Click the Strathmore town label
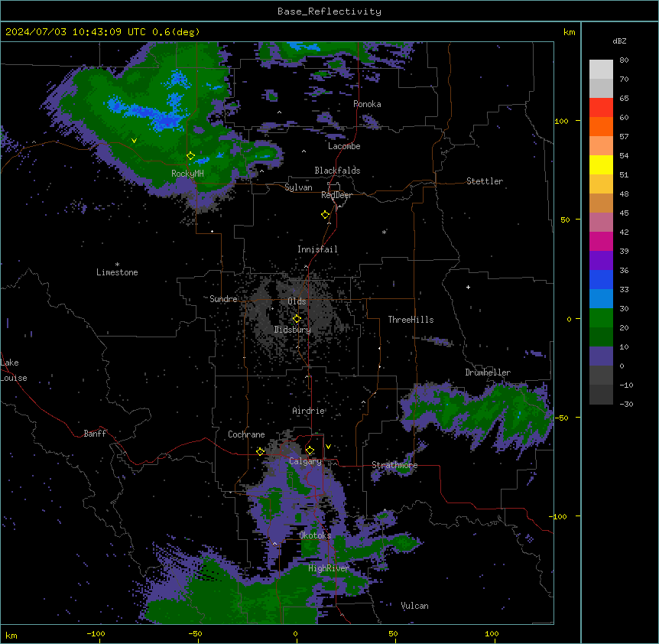659x644 pixels. coord(394,465)
